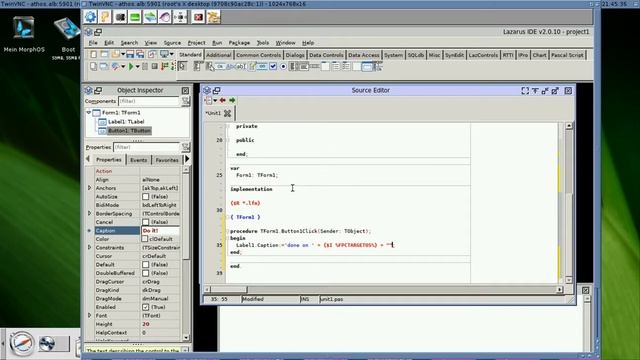Viewport: 640px width, 360px height.
Task: Click the Source Editor horizontal scrollbar thumb
Action: 229,289
